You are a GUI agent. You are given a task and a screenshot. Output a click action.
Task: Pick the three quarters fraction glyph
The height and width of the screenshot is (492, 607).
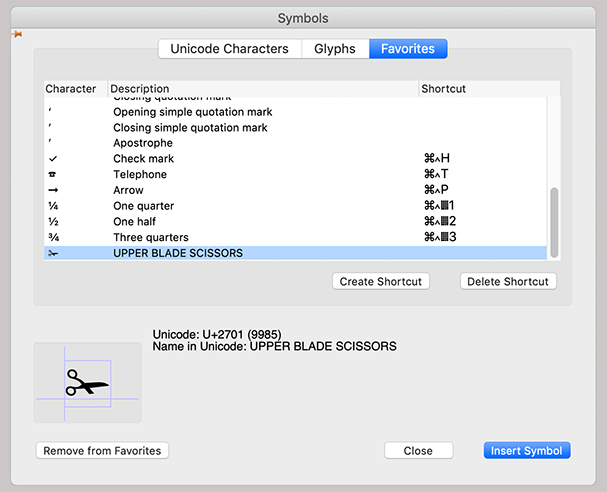click(x=53, y=237)
